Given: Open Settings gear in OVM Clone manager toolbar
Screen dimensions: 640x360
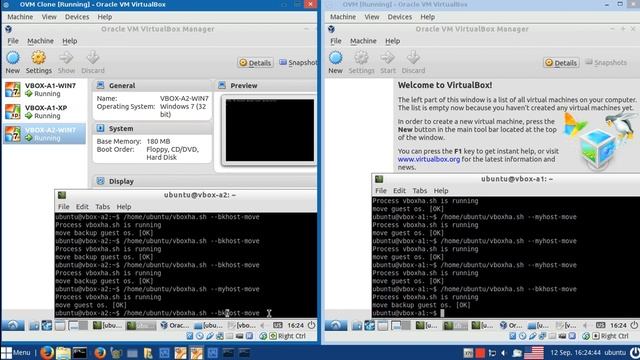Looking at the screenshot, I should coord(38,58).
